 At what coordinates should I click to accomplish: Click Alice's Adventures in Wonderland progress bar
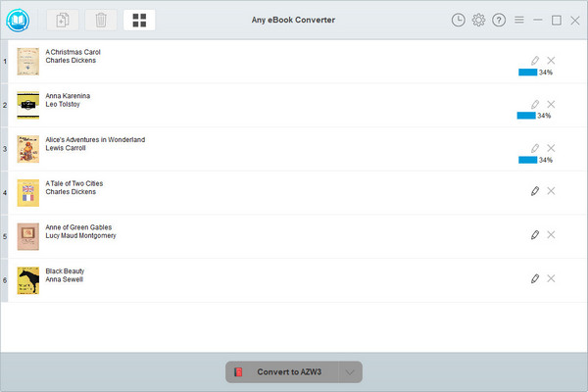click(527, 160)
